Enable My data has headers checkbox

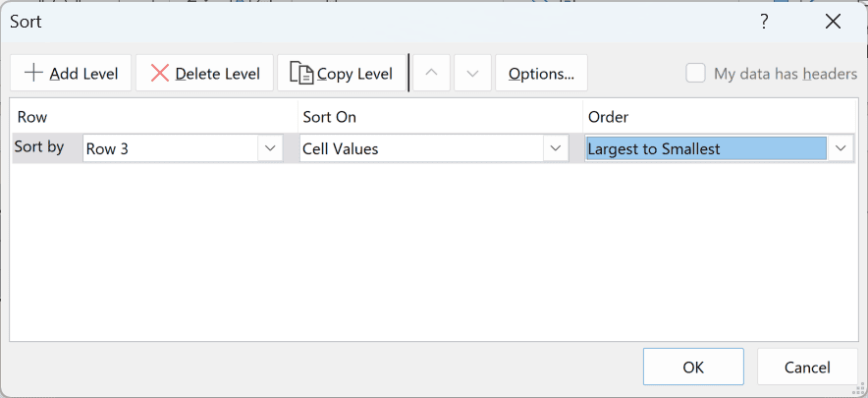696,73
